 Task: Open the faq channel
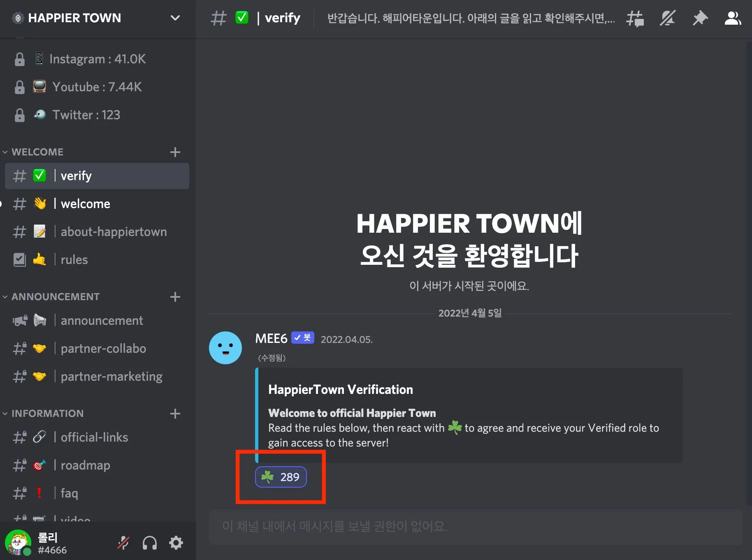click(x=97, y=493)
